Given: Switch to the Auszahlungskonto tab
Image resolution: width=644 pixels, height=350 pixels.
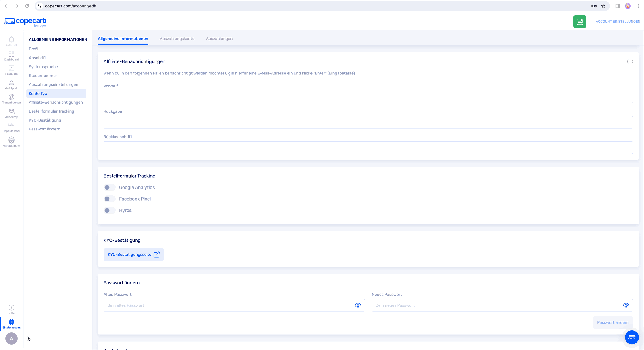Looking at the screenshot, I should (x=177, y=39).
